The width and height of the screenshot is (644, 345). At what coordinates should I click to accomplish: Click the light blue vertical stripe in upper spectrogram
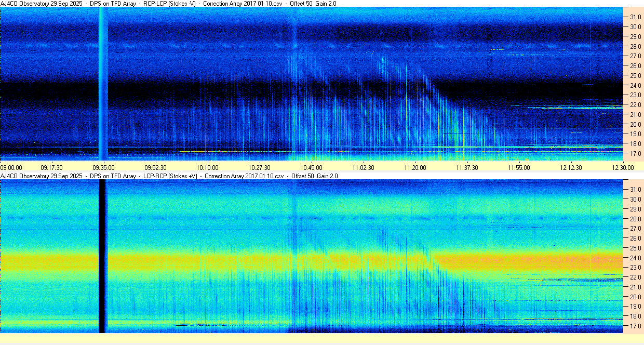[x=103, y=83]
